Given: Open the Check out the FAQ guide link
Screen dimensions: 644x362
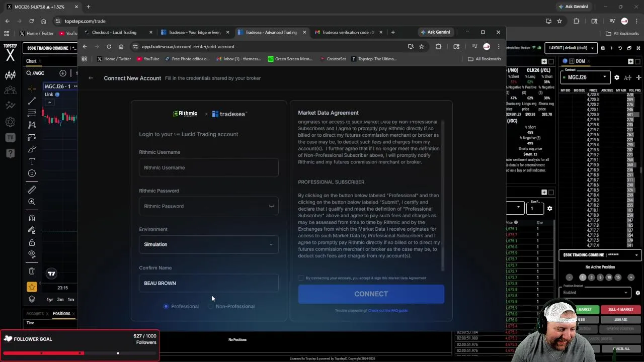Looking at the screenshot, I should (388, 310).
